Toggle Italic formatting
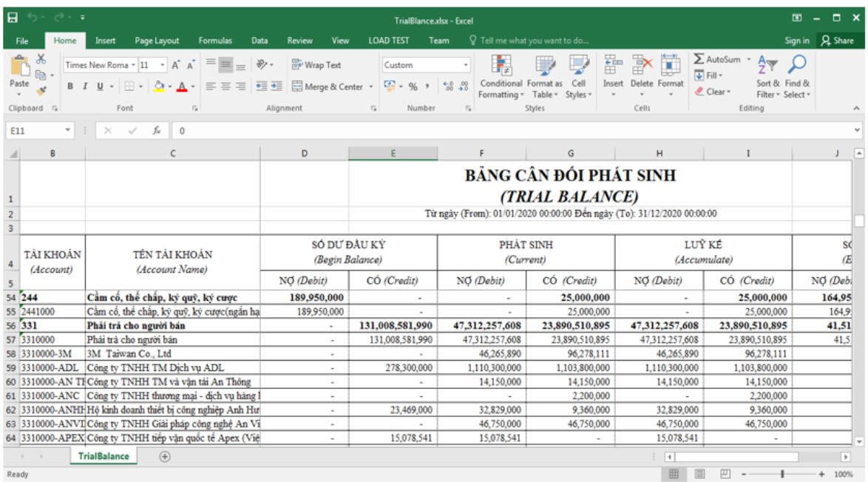Image resolution: width=868 pixels, height=482 pixels. (84, 87)
